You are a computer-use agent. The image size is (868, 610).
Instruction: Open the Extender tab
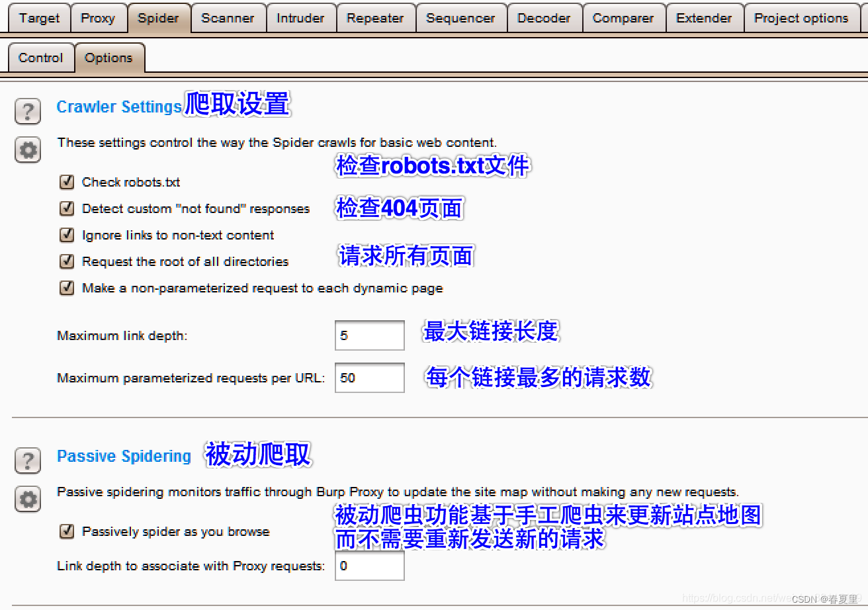(x=705, y=18)
